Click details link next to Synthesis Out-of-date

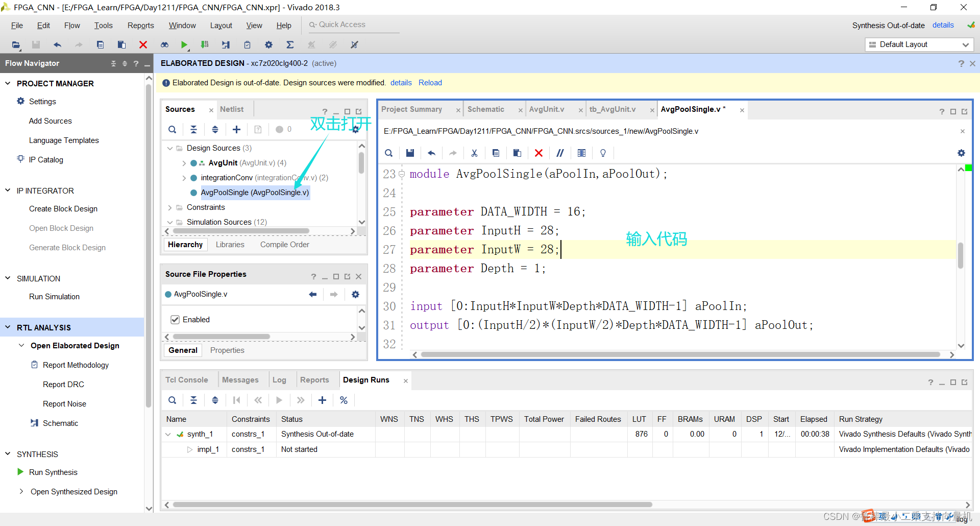point(943,25)
